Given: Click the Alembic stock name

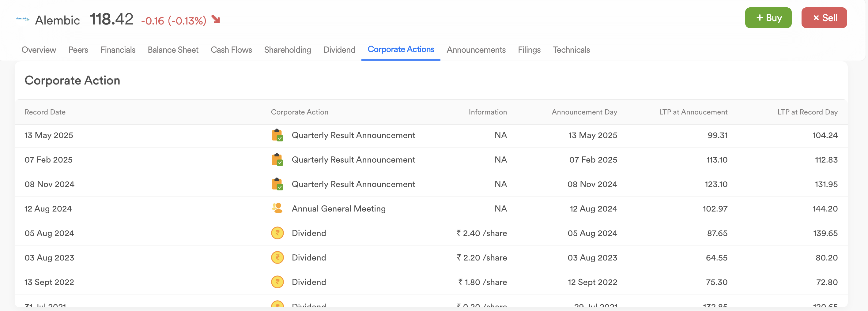Looking at the screenshot, I should (x=57, y=20).
